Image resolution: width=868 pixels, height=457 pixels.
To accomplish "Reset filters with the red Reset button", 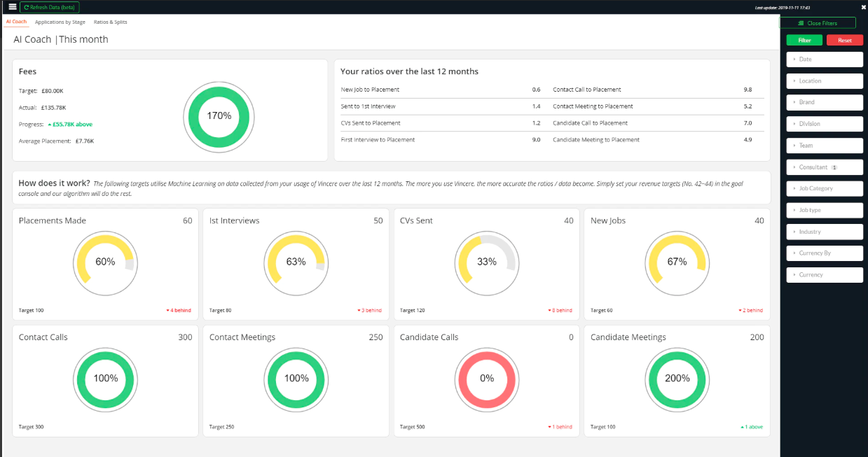I will click(x=845, y=41).
